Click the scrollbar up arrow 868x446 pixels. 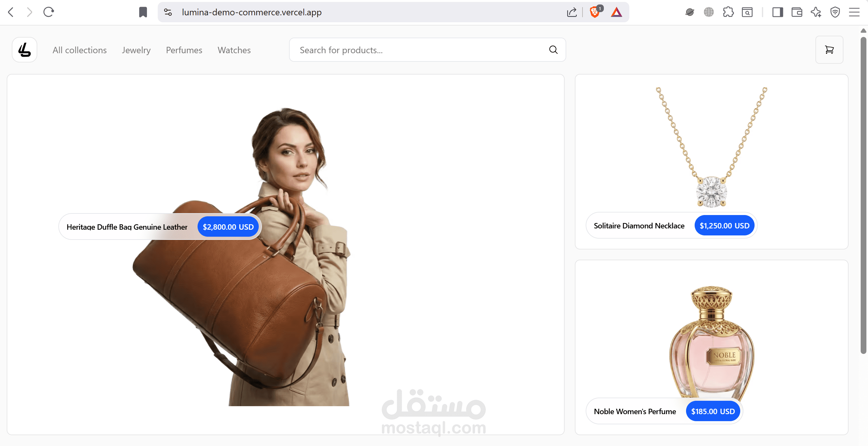(864, 30)
